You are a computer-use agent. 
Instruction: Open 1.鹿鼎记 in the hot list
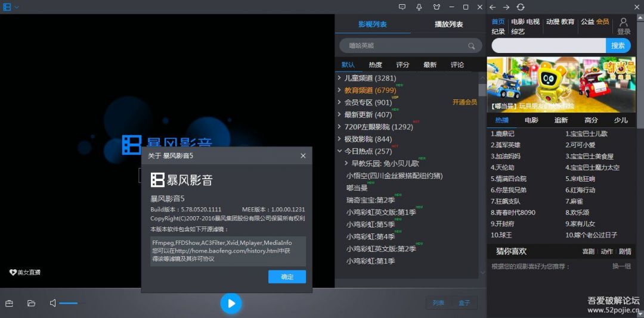[502, 134]
